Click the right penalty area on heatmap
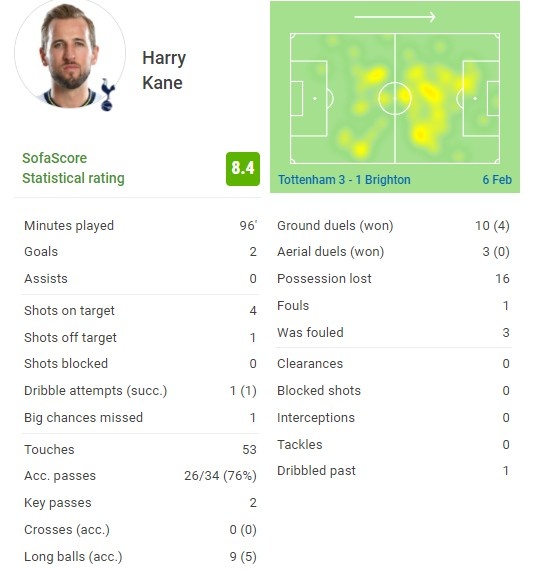 481,99
